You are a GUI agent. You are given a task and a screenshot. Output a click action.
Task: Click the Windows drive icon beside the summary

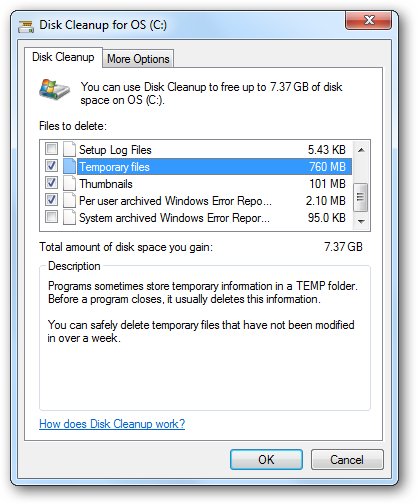point(54,89)
